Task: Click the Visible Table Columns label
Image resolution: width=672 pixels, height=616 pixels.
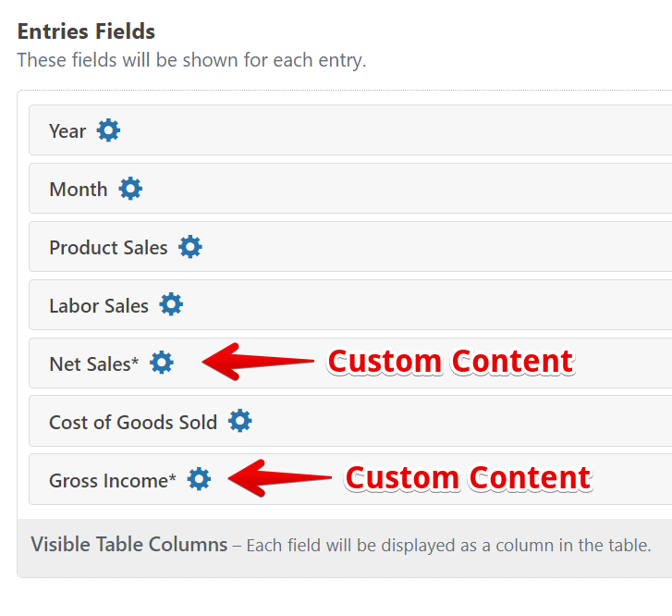Action: (x=129, y=544)
